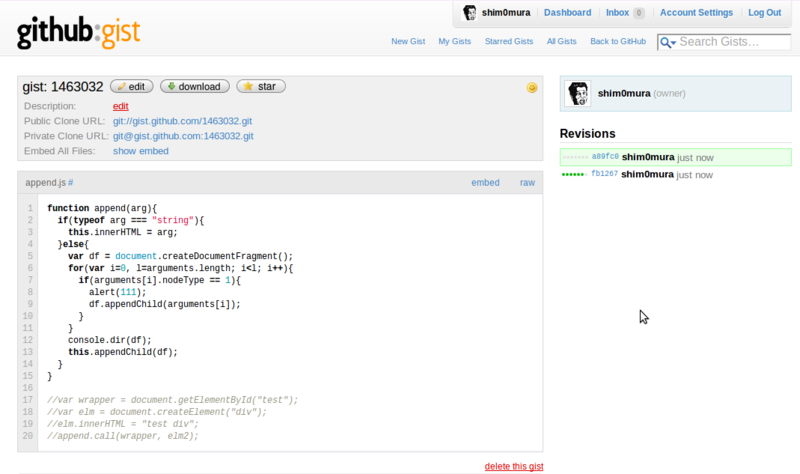The height and width of the screenshot is (474, 800).
Task: Click the 'gist: 1463032' title text
Action: coord(63,87)
